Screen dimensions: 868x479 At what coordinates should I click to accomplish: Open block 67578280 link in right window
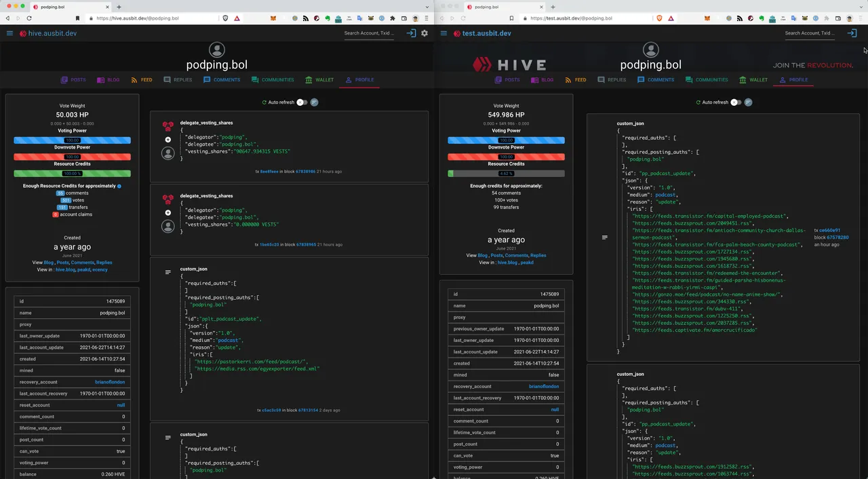pyautogui.click(x=837, y=237)
